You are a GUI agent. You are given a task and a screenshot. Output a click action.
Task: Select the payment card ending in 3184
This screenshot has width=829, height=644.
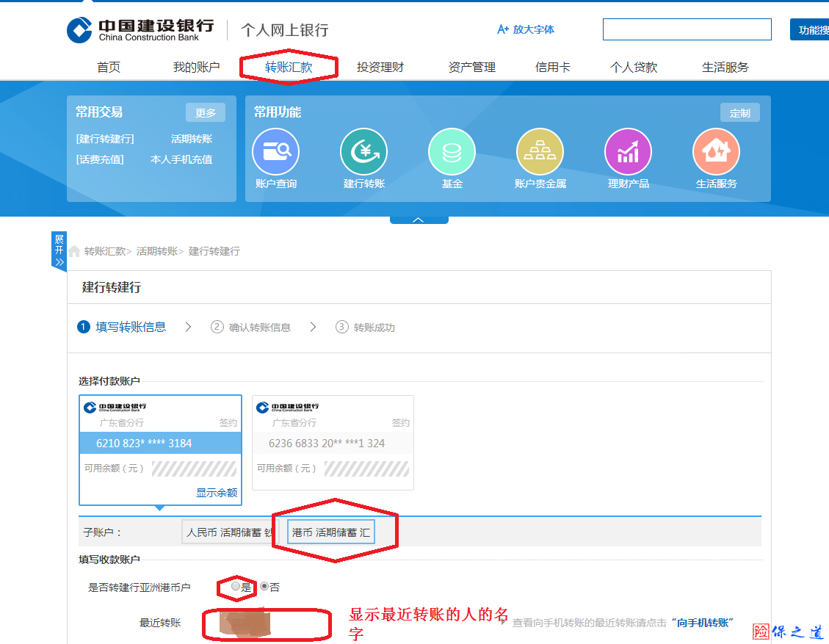coord(160,450)
